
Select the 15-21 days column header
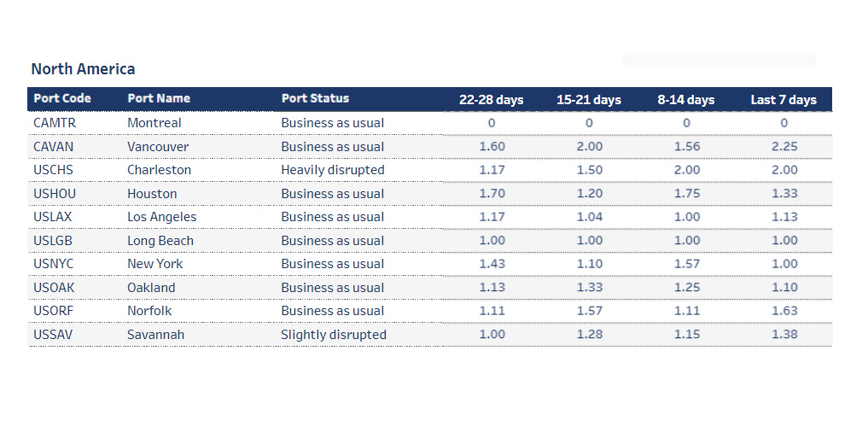click(x=589, y=100)
